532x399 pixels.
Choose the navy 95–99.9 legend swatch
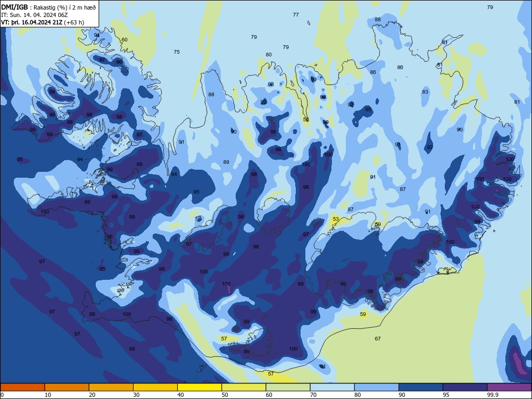[465, 387]
